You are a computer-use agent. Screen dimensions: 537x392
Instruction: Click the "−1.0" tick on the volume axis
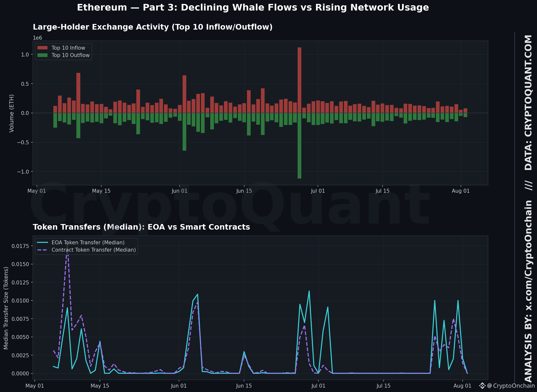23,172
